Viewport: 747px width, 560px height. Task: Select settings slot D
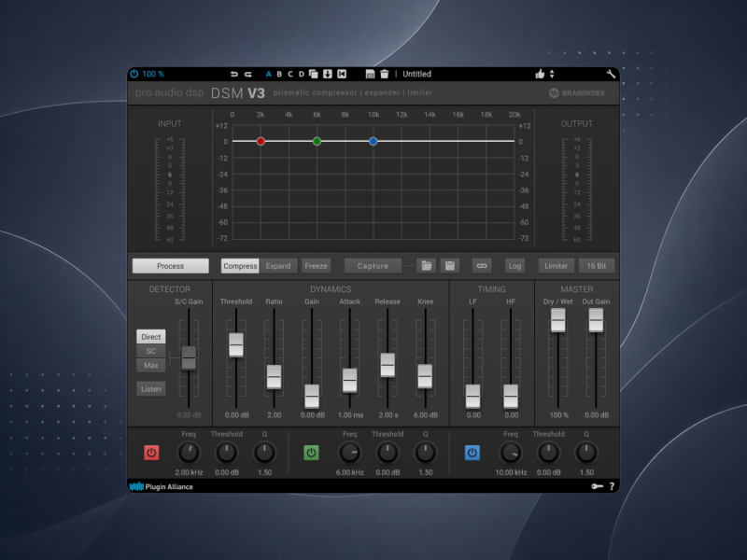click(x=301, y=74)
